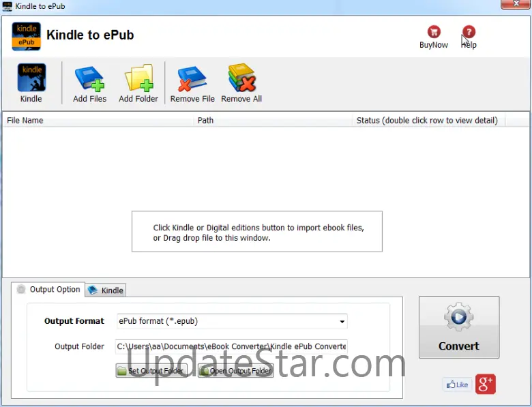Open the BuyNow shopping cart icon
Image resolution: width=532 pixels, height=407 pixels.
click(x=434, y=32)
